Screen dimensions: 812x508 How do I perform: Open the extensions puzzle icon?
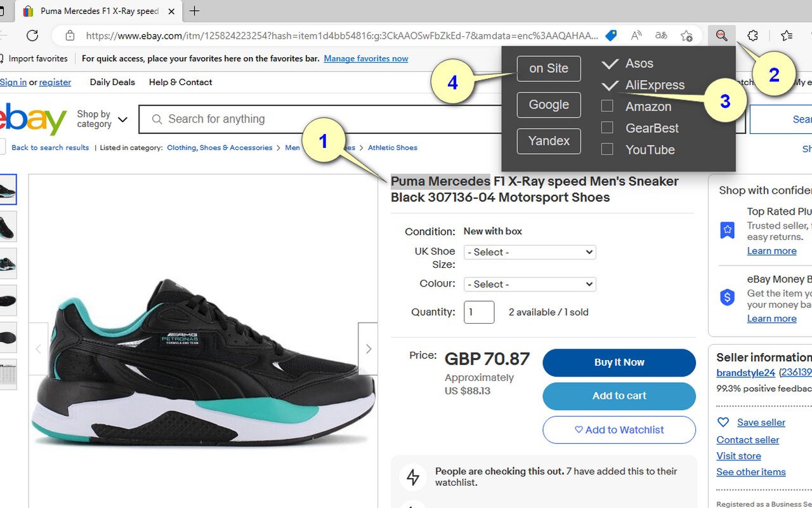[x=752, y=36]
